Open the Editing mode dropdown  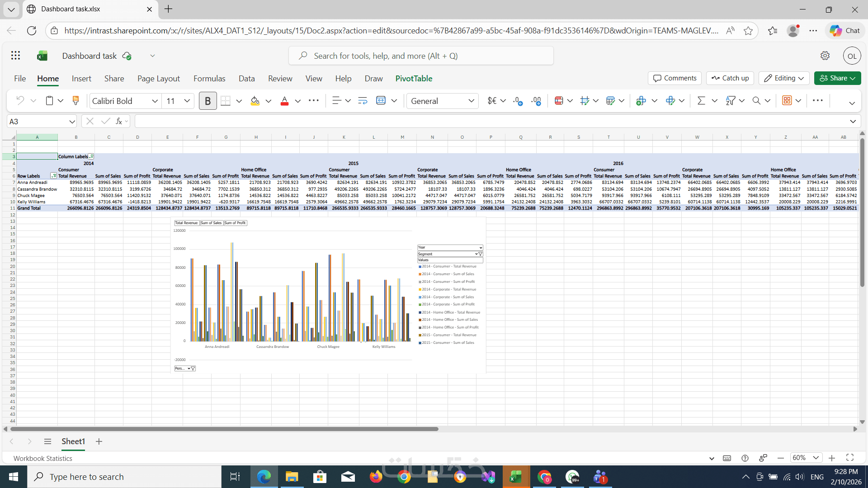(784, 78)
